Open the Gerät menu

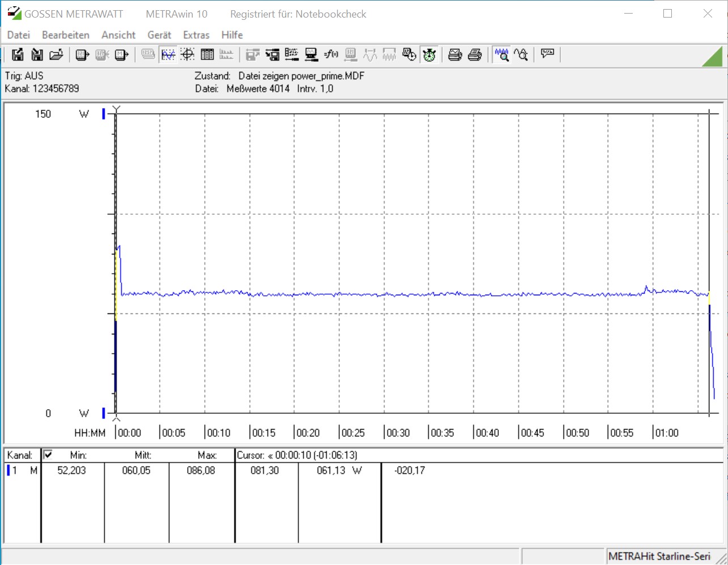[x=159, y=35]
